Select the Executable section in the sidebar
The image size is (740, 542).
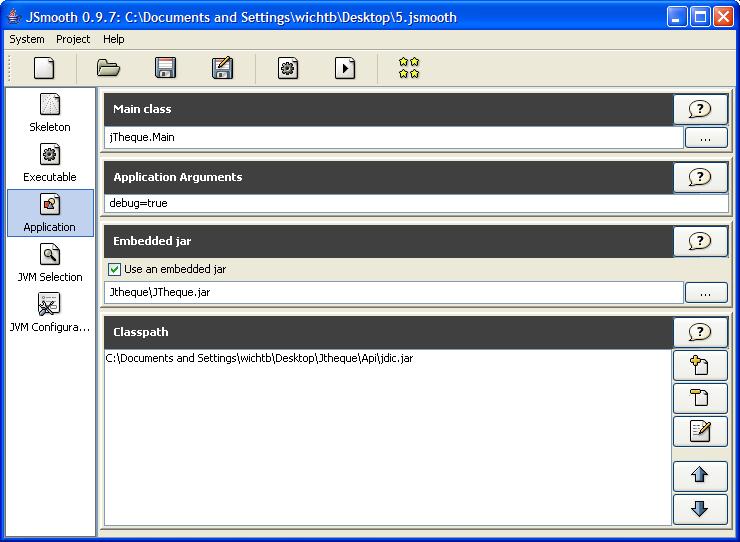49,163
